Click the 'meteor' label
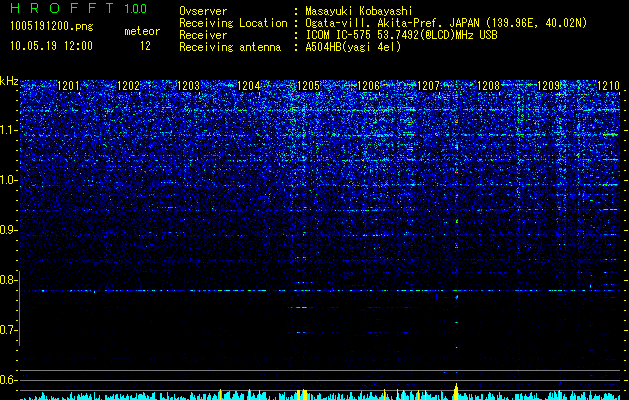 pyautogui.click(x=142, y=31)
